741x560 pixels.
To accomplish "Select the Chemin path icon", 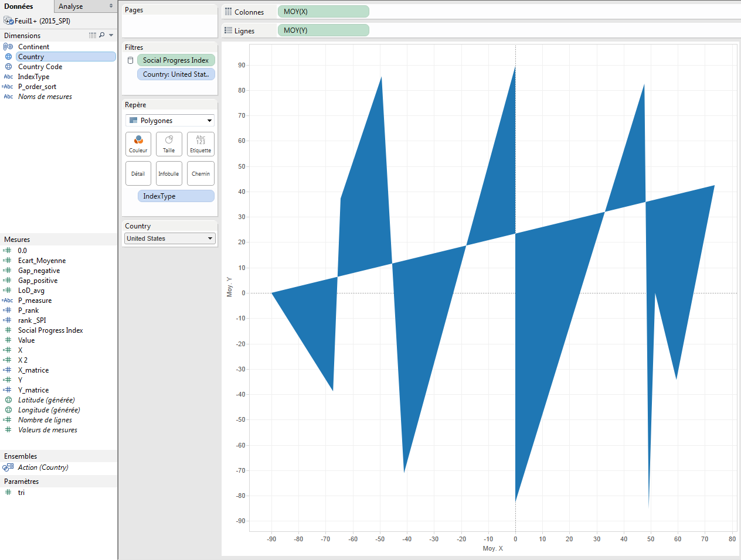I will (x=200, y=173).
